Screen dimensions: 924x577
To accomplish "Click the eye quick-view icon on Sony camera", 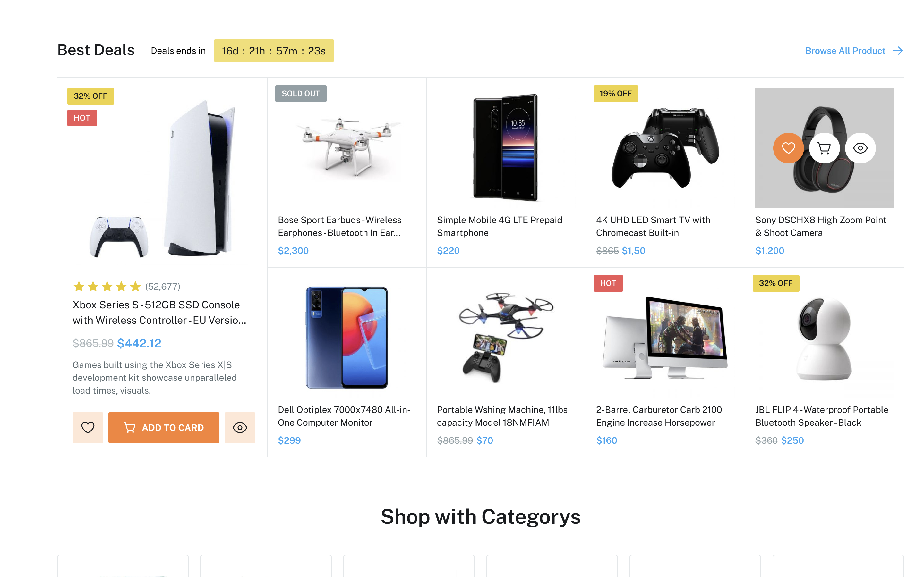I will 860,148.
